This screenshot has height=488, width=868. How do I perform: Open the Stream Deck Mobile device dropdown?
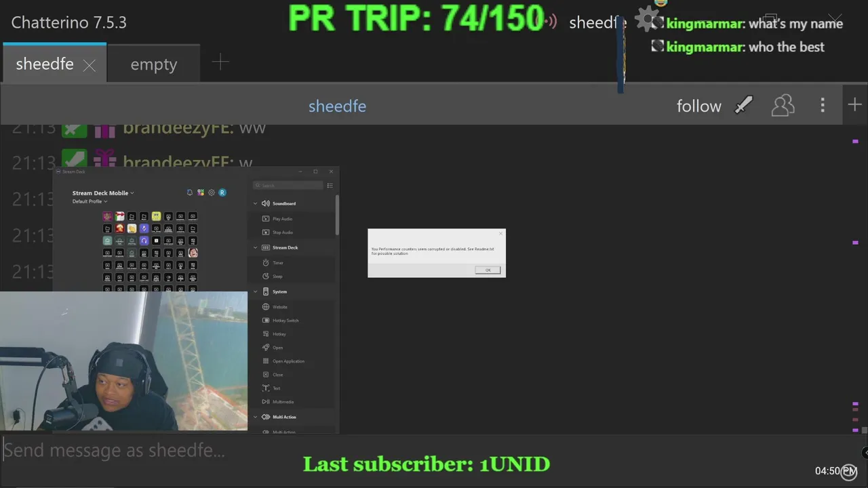103,193
